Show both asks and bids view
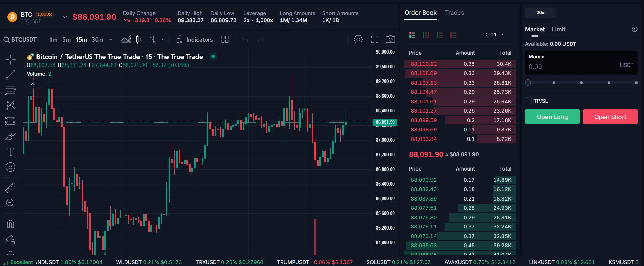This screenshot has width=644, height=266. 412,35
